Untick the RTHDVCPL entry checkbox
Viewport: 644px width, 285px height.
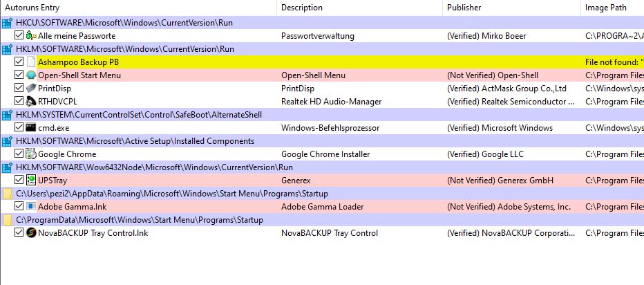(19, 101)
